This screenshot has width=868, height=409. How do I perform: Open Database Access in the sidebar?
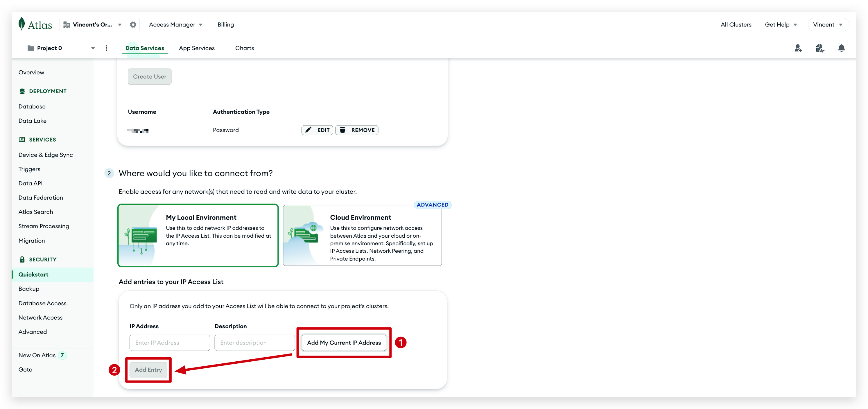[x=42, y=303]
